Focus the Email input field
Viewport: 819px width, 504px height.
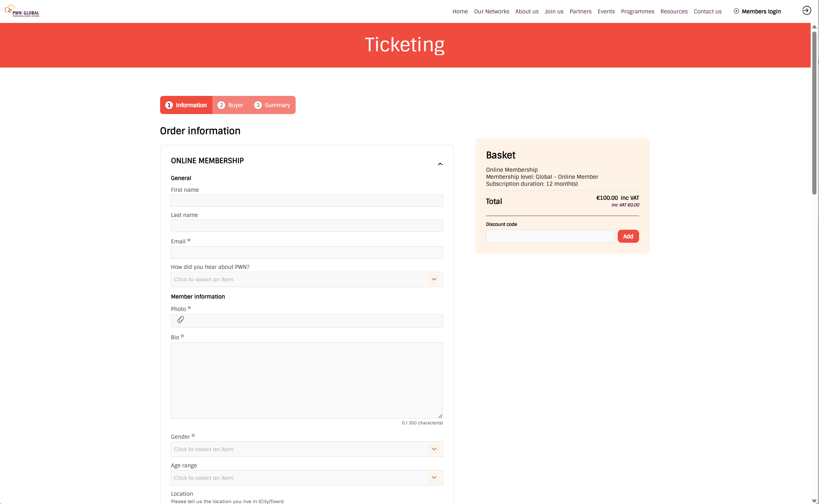[306, 253]
